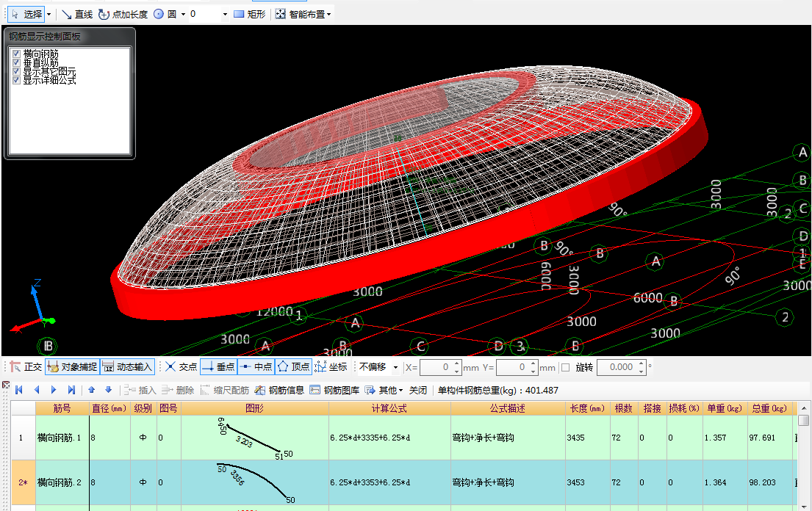Check the 旋转 rotation checkbox

click(566, 367)
